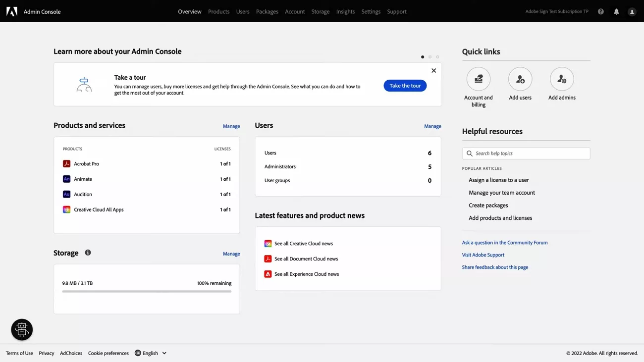Click See all Document Cloud news

pyautogui.click(x=306, y=259)
